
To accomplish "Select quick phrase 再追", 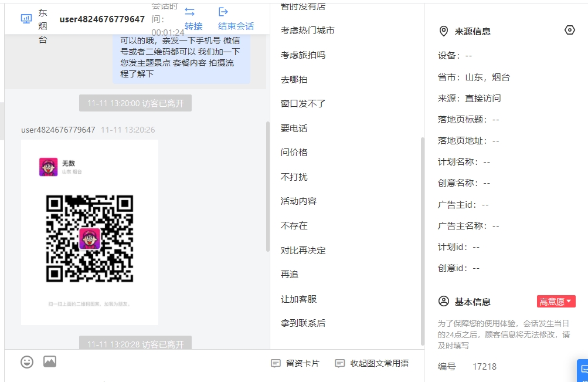I will 290,274.
